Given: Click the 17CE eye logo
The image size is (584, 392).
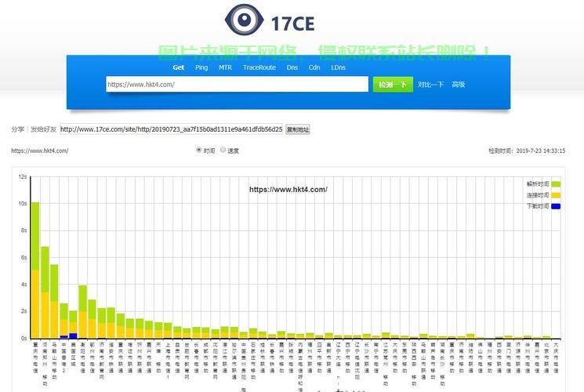Looking at the screenshot, I should tap(245, 20).
